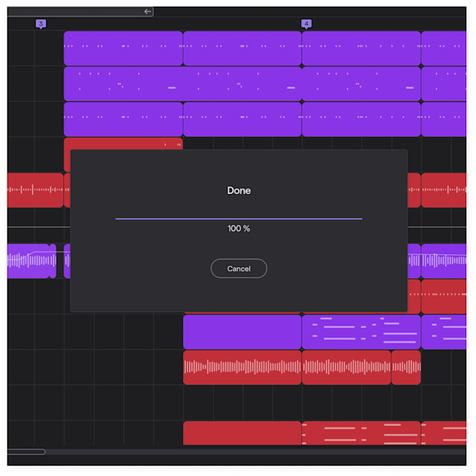
Task: Select the red clip partly hidden above the dialog
Action: click(x=123, y=144)
